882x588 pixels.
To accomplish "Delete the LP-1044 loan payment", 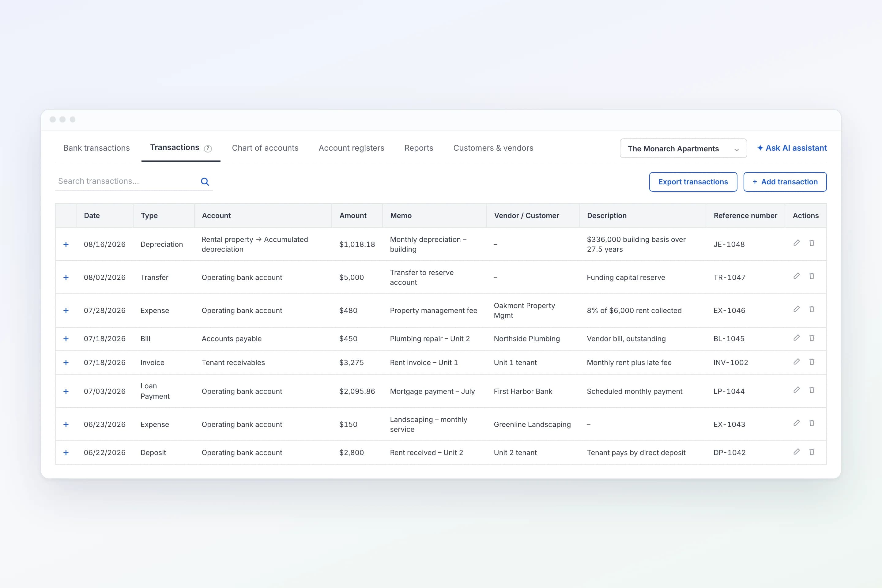I will click(x=812, y=390).
